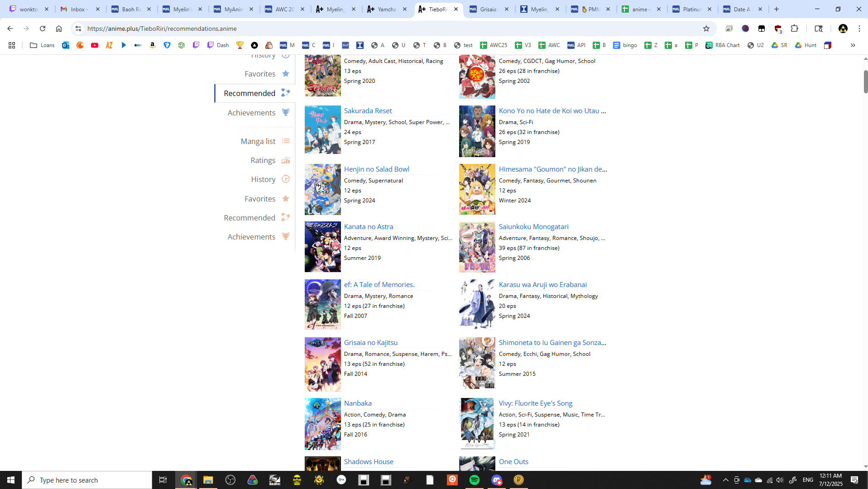Open the Windows Start menu

point(11,480)
